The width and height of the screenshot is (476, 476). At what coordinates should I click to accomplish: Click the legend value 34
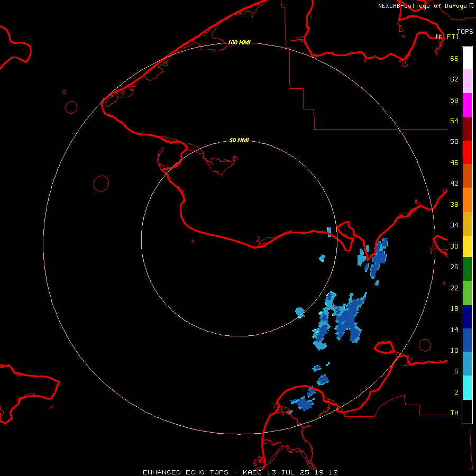(454, 225)
